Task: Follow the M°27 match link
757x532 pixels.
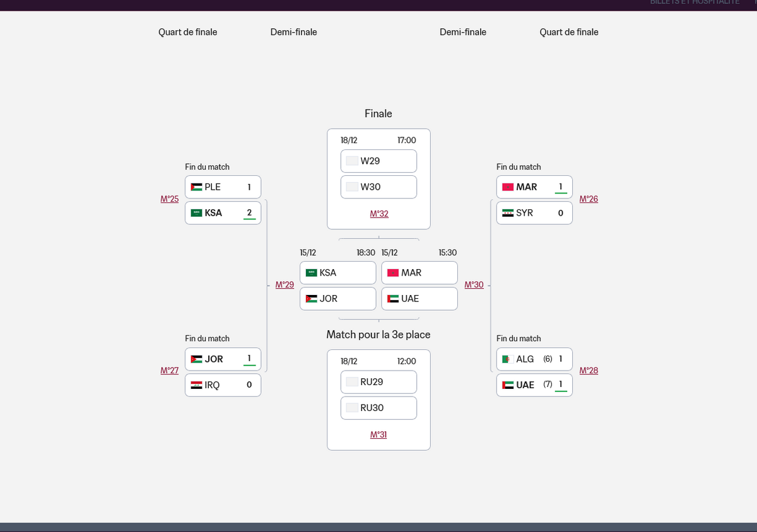Action: tap(170, 371)
